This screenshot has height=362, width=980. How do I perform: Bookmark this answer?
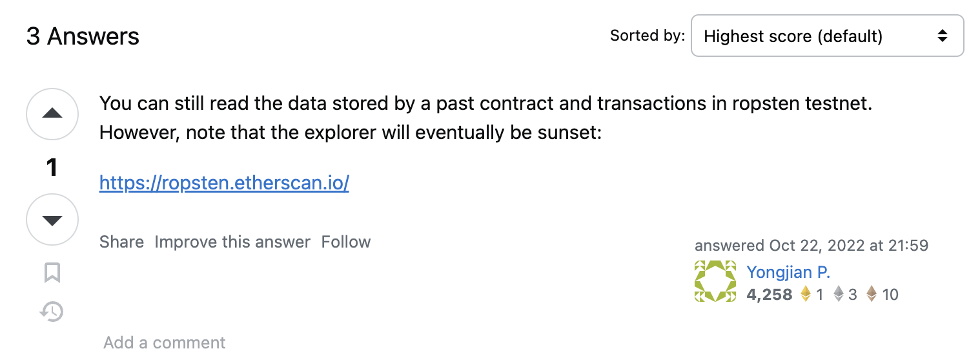[52, 273]
